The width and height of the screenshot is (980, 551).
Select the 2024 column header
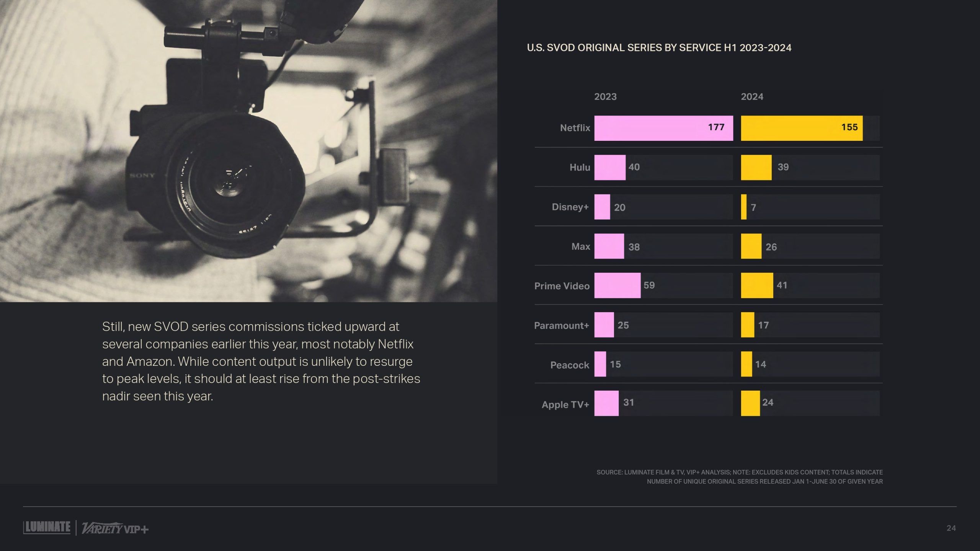pos(752,96)
